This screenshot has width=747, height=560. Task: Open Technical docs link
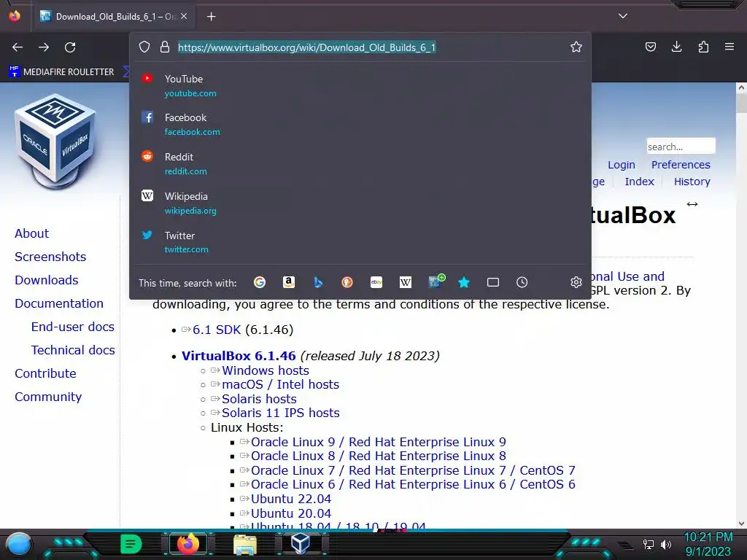click(x=73, y=350)
